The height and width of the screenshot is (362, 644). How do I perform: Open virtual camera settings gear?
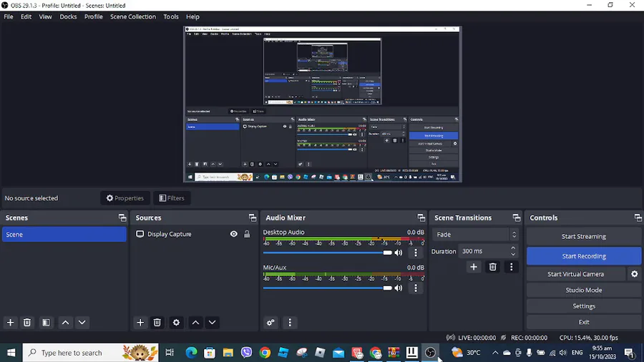click(x=635, y=274)
